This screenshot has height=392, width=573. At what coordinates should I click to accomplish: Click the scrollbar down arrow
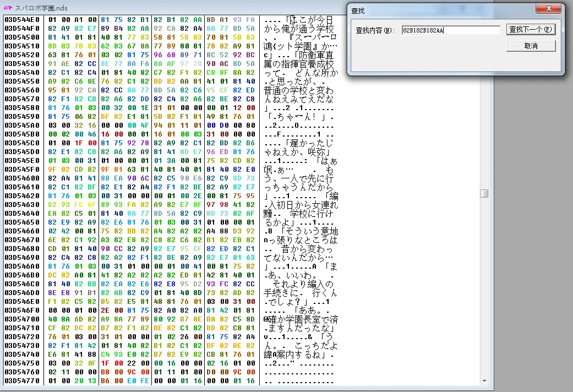click(484, 380)
